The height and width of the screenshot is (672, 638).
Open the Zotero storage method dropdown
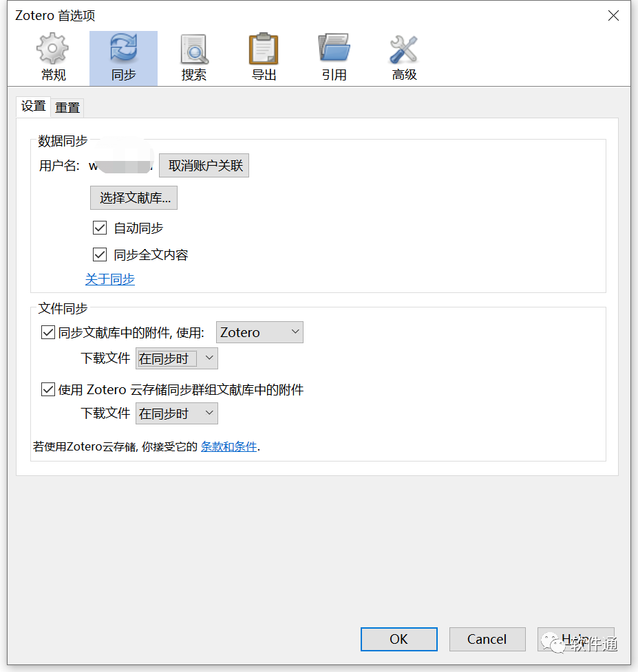tap(259, 332)
